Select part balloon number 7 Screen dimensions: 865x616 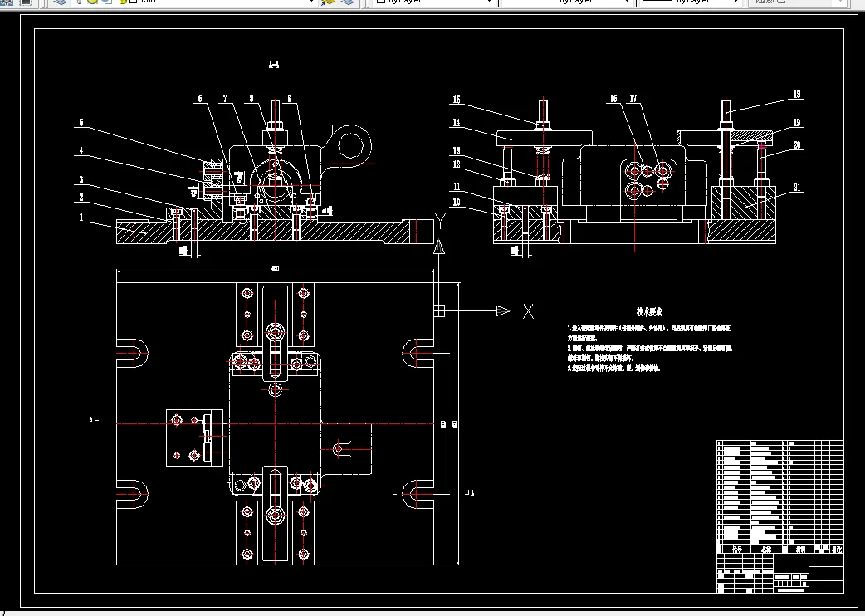click(x=225, y=99)
